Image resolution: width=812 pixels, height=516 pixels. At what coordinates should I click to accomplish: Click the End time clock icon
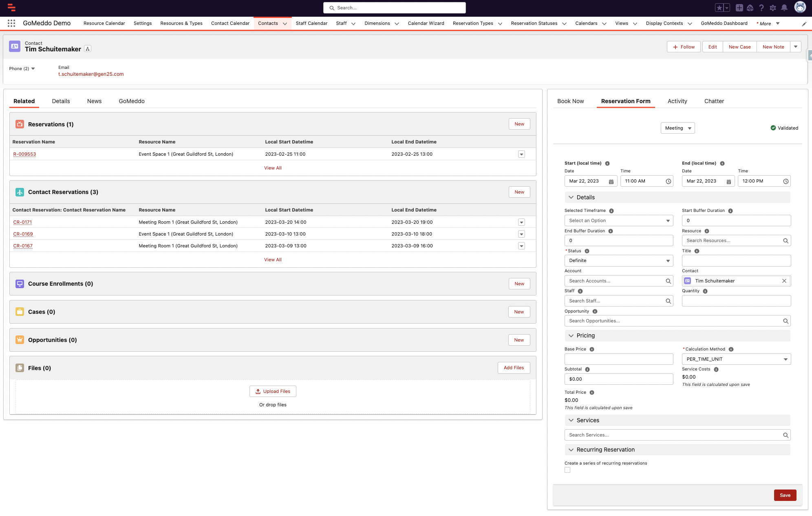[x=786, y=181]
